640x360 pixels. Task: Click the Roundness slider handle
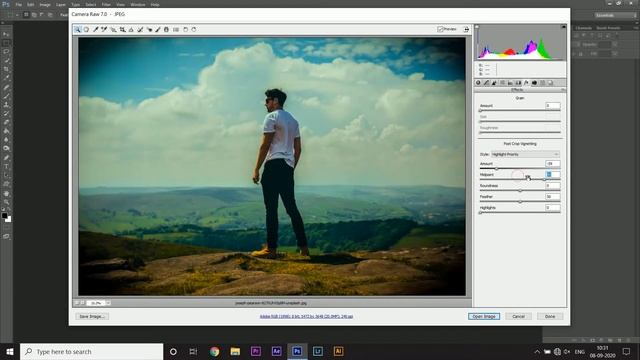click(x=520, y=191)
